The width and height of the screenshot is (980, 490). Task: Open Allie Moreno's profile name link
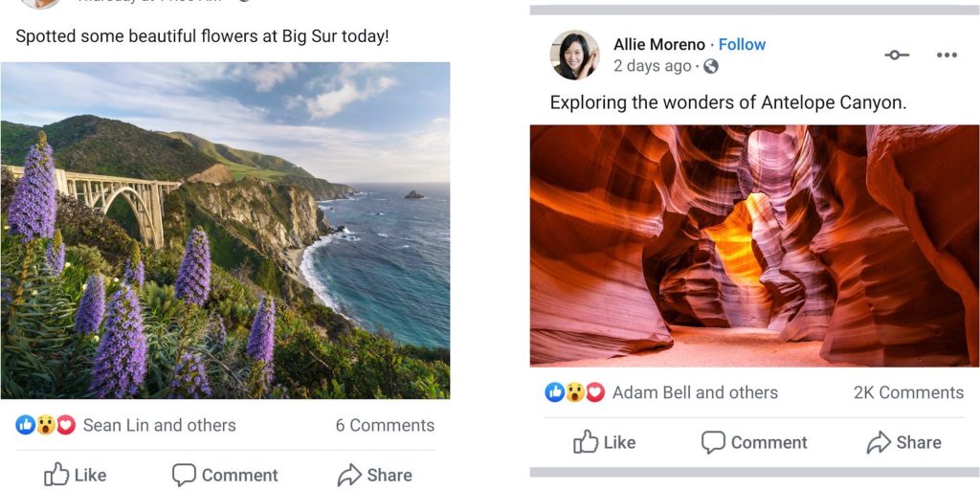tap(658, 44)
